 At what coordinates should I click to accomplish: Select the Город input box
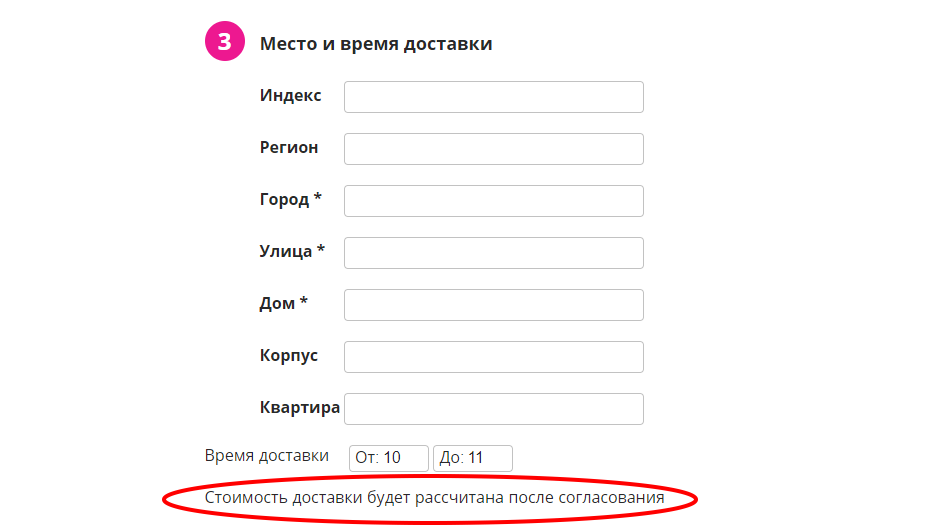coord(493,201)
